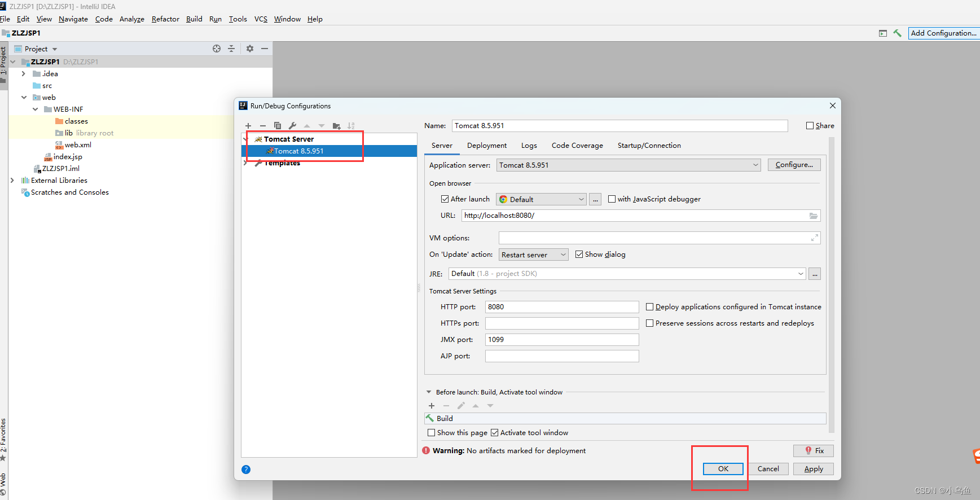980x500 pixels.
Task: Click the help question mark icon
Action: click(246, 470)
